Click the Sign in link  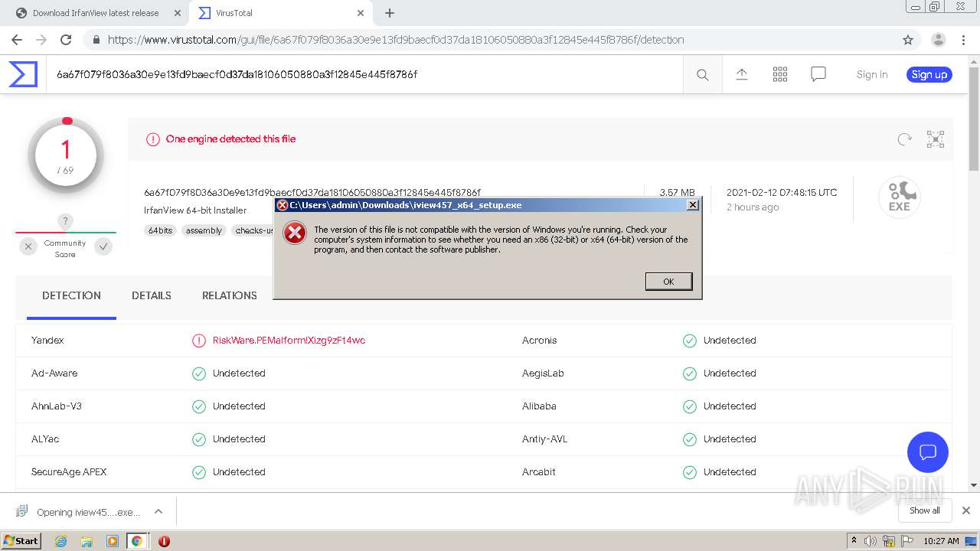click(x=872, y=74)
